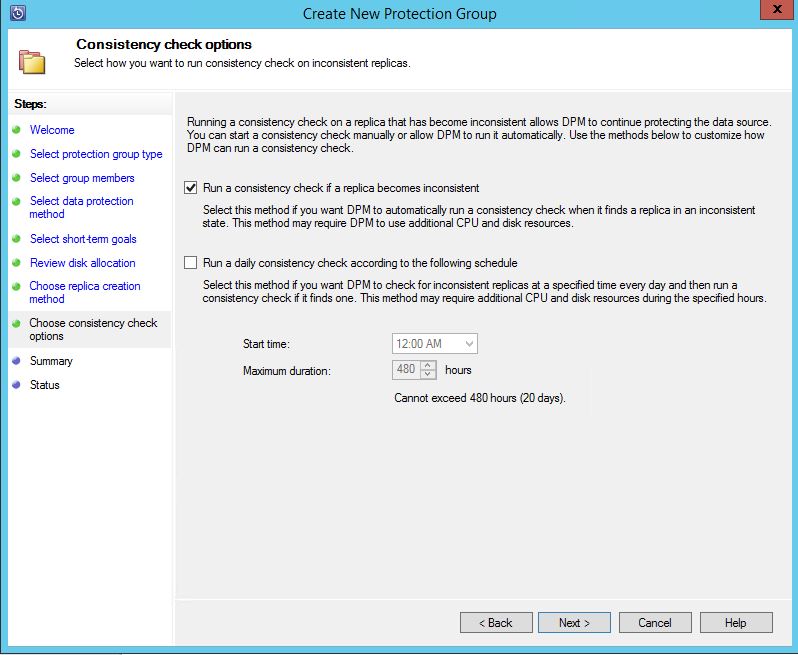Click the Cancel button

(x=655, y=622)
